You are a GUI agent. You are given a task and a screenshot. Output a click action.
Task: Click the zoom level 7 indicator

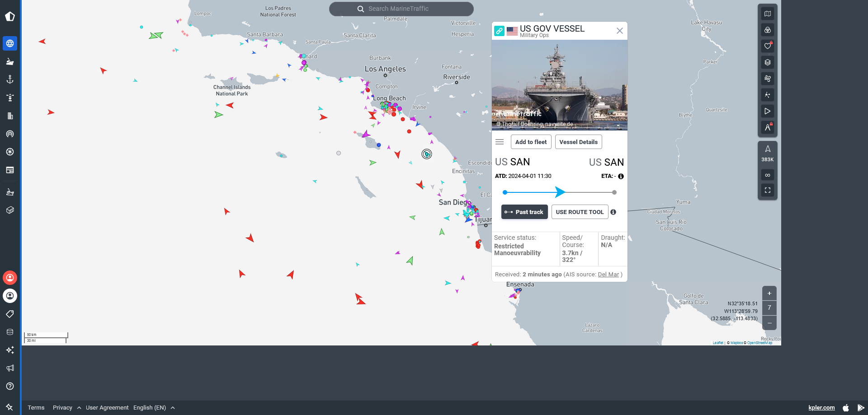tap(769, 308)
